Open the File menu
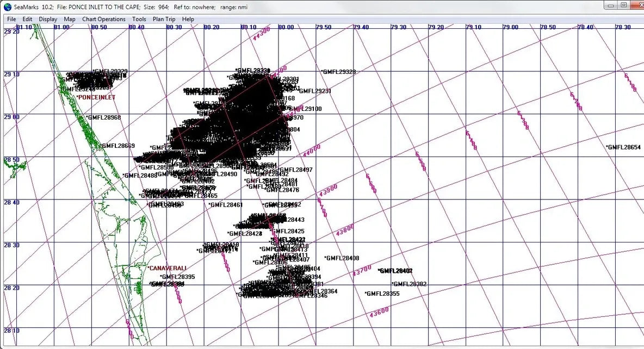The height and width of the screenshot is (349, 644). click(11, 19)
